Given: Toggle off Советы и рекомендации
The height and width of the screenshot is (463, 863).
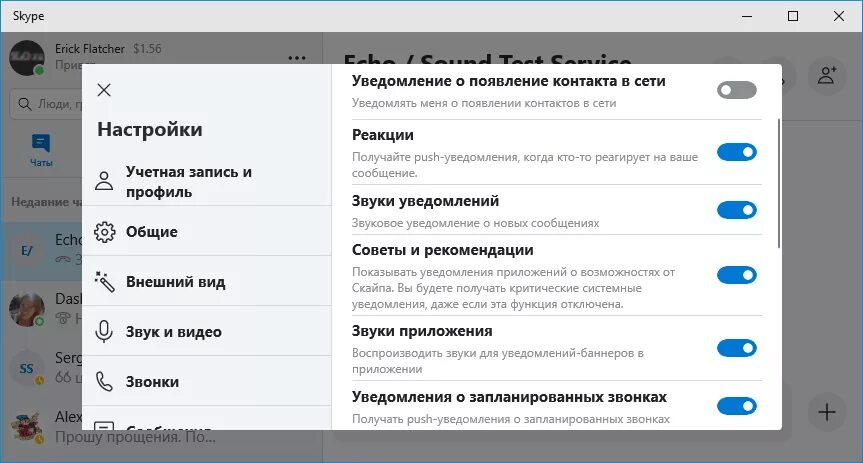Looking at the screenshot, I should [736, 275].
